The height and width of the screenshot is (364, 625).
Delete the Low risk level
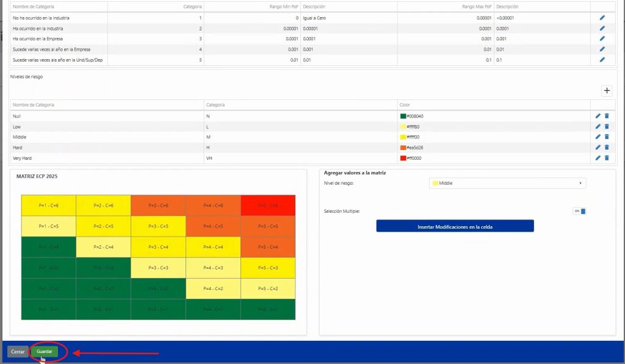coord(607,126)
